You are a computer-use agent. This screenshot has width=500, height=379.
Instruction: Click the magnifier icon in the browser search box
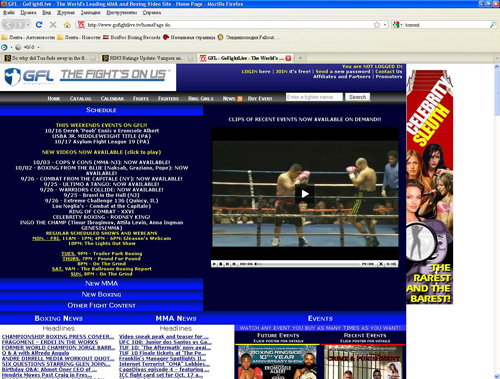coord(493,25)
